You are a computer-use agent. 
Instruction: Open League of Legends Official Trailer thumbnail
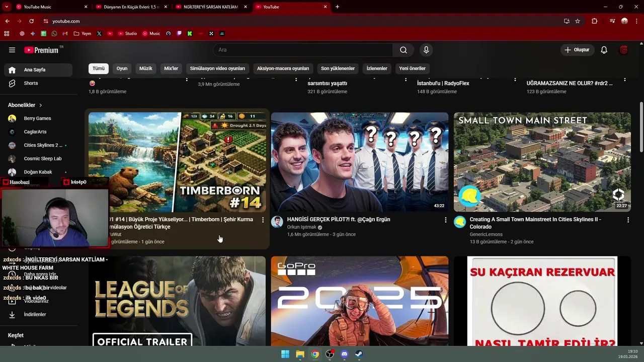(x=177, y=301)
